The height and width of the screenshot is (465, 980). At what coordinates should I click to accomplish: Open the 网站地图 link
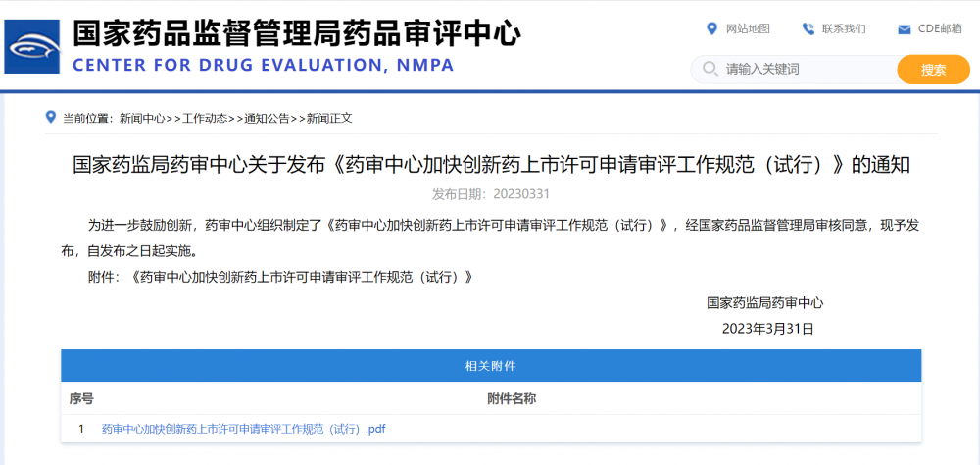[748, 28]
